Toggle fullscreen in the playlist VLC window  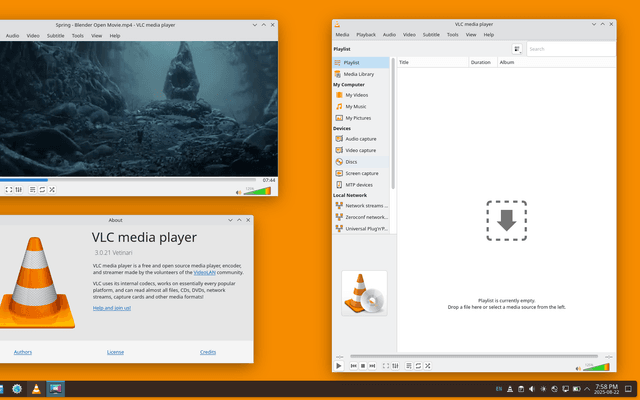pos(386,366)
